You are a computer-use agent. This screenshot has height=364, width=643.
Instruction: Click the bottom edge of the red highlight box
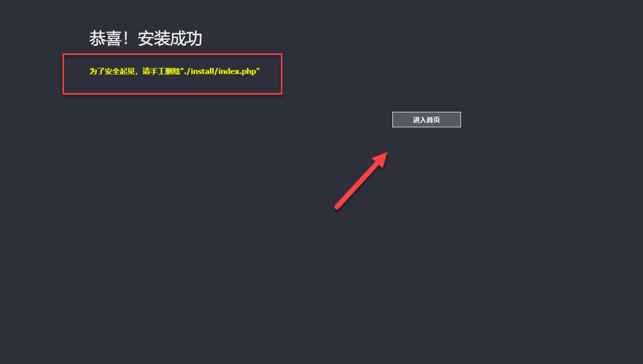(x=172, y=94)
